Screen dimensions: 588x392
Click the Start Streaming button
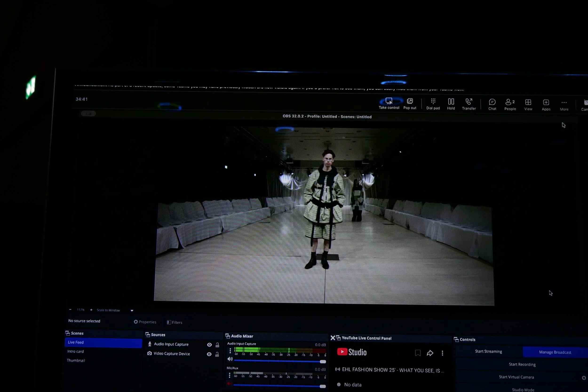click(488, 351)
